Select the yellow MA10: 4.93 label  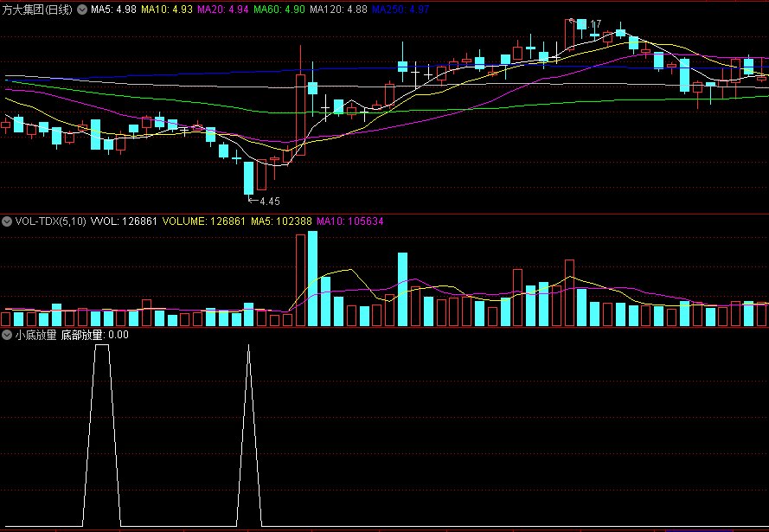pos(167,9)
